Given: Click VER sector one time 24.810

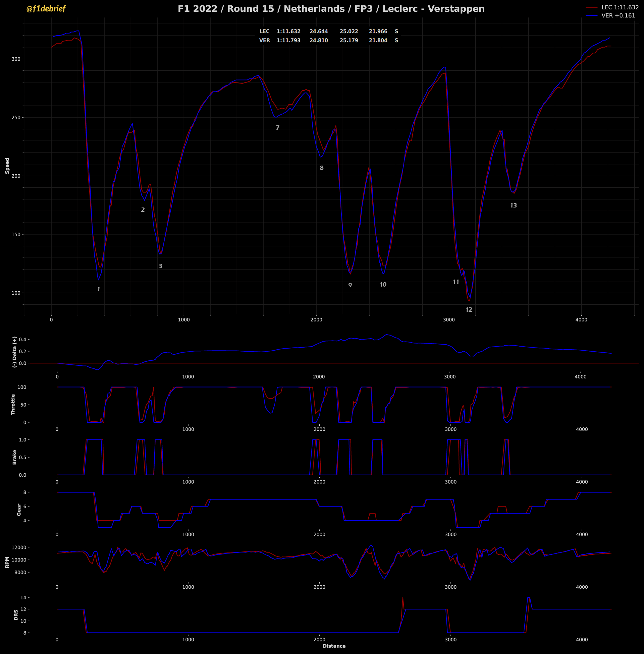Looking at the screenshot, I should (x=319, y=41).
